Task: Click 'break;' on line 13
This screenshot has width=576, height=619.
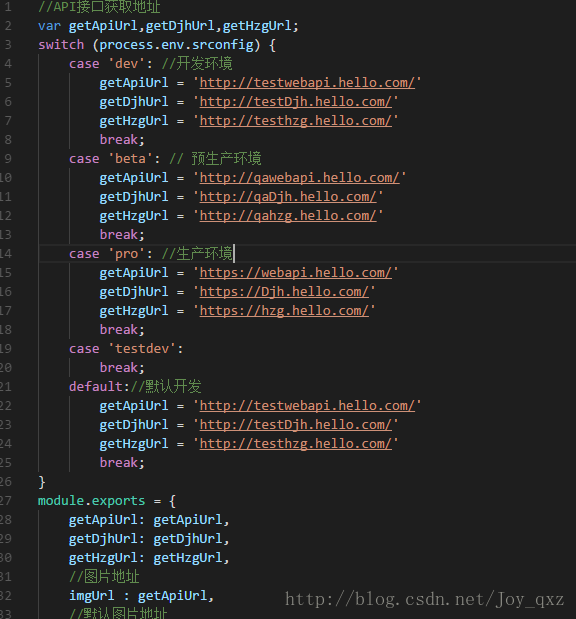Action: point(122,235)
